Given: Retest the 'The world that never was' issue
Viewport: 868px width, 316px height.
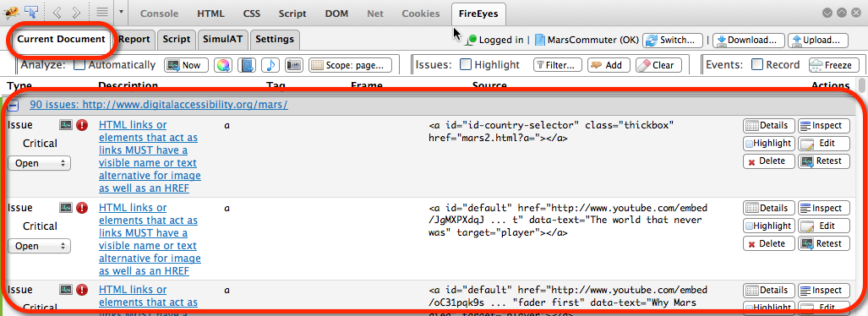Looking at the screenshot, I should pos(823,243).
